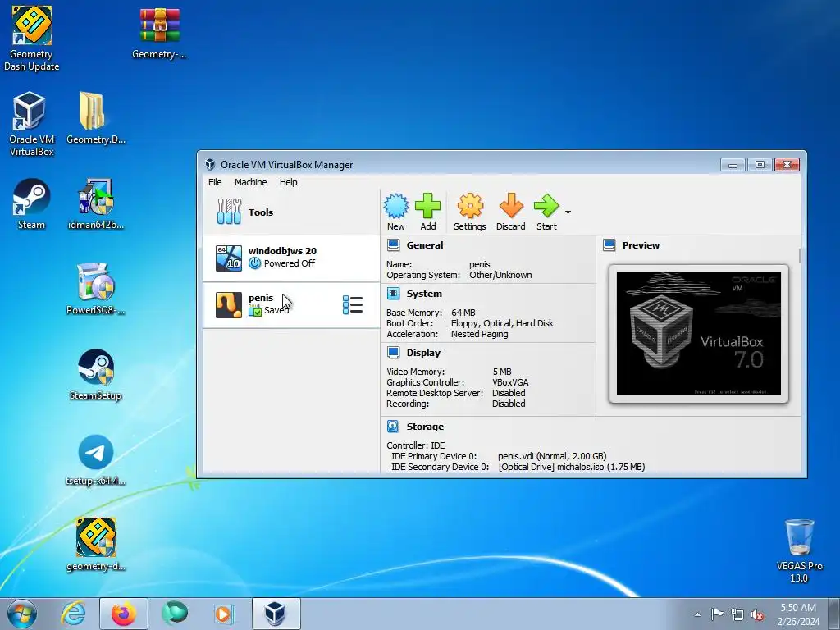Select the windodbjws 20 virtual machine
The image size is (840, 630).
(291, 258)
